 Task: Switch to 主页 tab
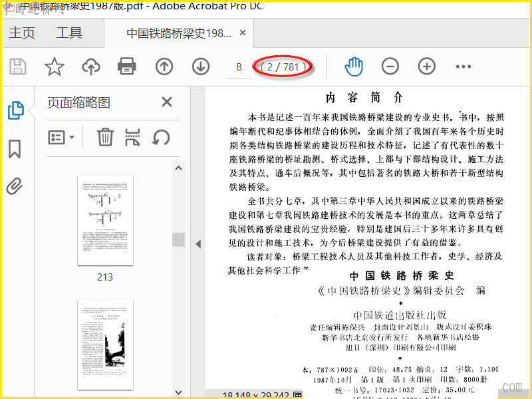[x=22, y=33]
